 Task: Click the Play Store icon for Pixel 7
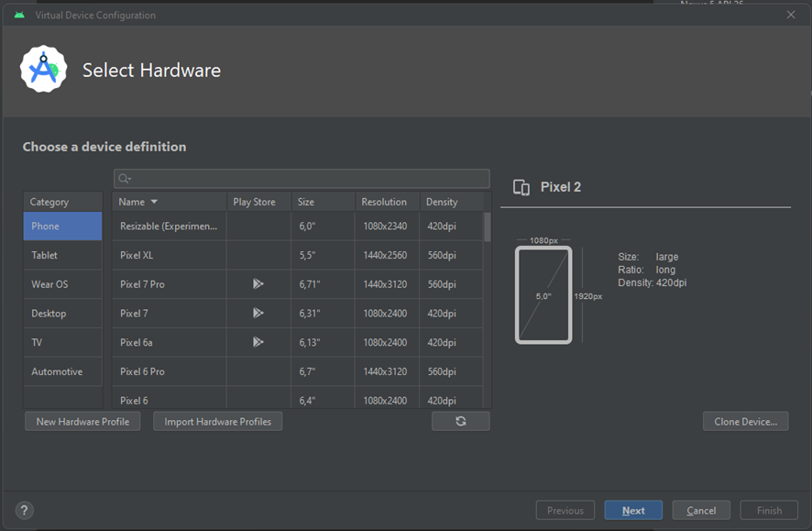click(x=258, y=313)
